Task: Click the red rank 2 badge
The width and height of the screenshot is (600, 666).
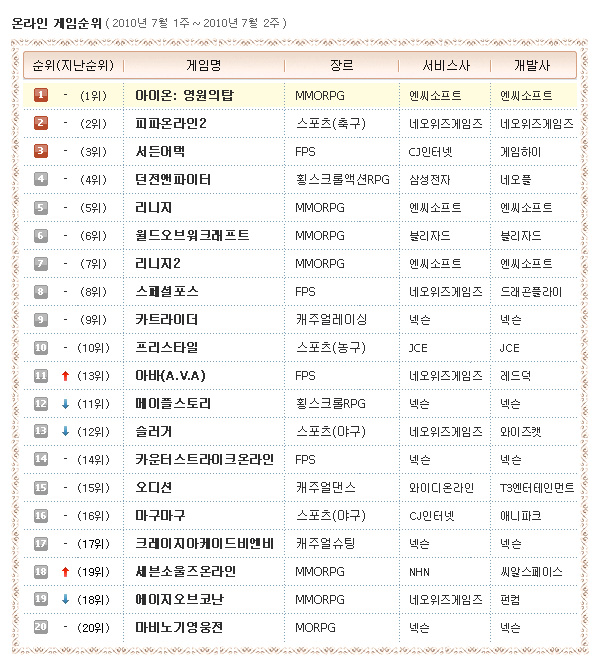Action: 41,123
